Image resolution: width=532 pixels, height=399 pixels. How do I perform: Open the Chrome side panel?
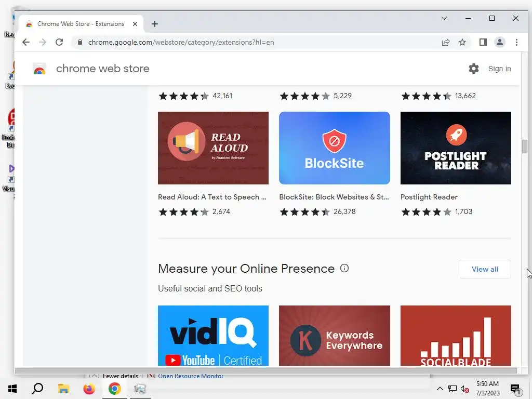483,42
